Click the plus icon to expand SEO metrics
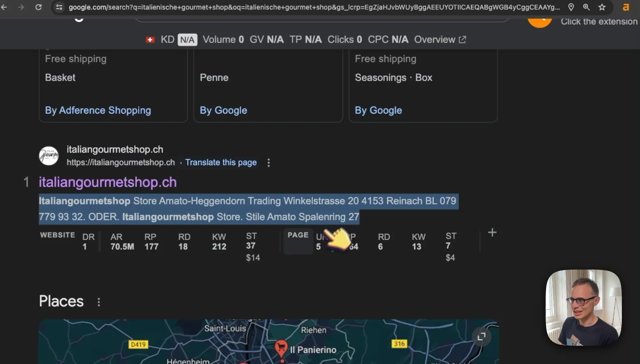 click(492, 233)
